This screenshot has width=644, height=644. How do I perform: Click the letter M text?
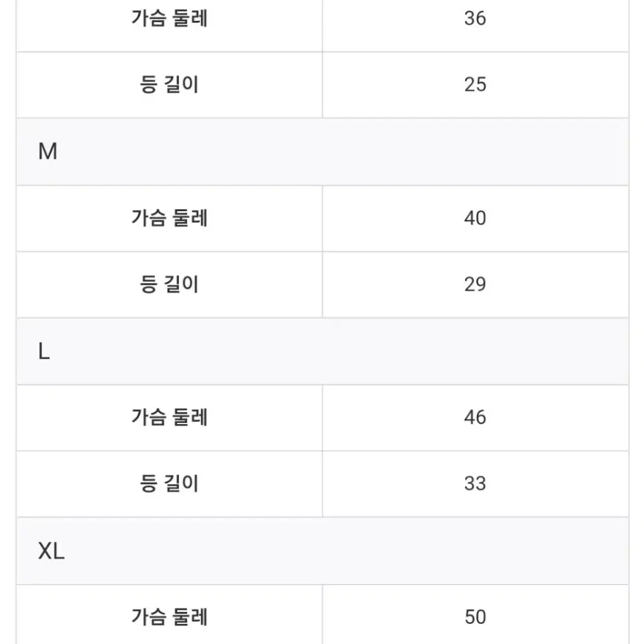47,152
